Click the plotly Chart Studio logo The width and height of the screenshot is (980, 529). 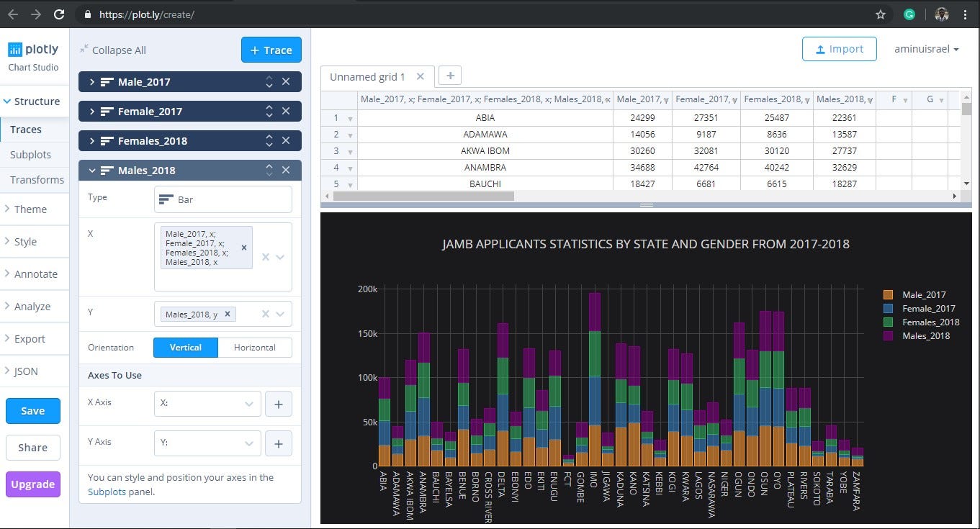[x=33, y=49]
